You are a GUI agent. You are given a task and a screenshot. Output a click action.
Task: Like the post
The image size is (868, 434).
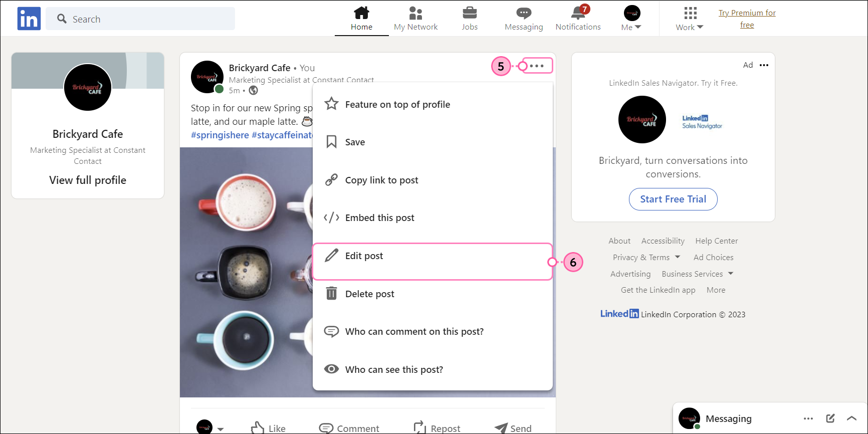tap(269, 428)
